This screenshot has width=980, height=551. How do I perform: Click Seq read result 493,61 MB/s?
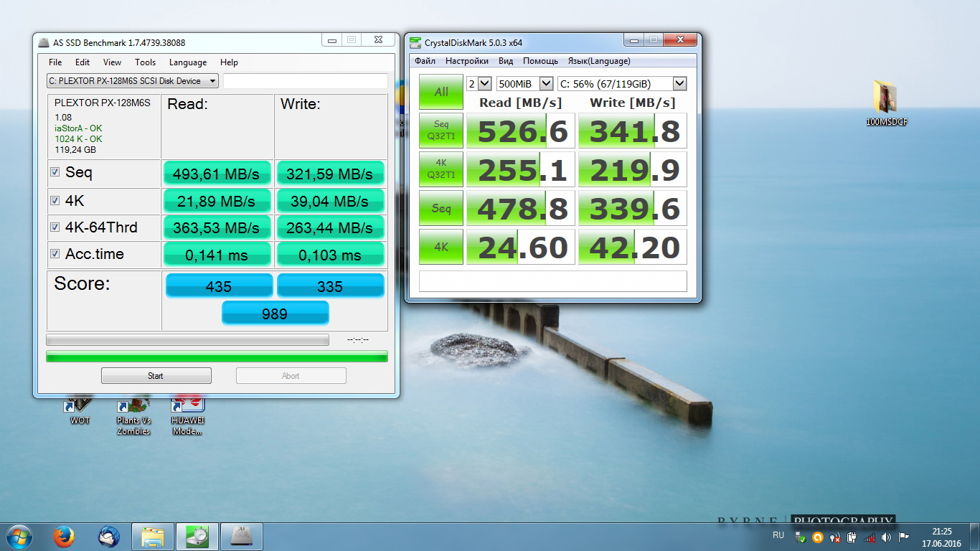pyautogui.click(x=217, y=174)
